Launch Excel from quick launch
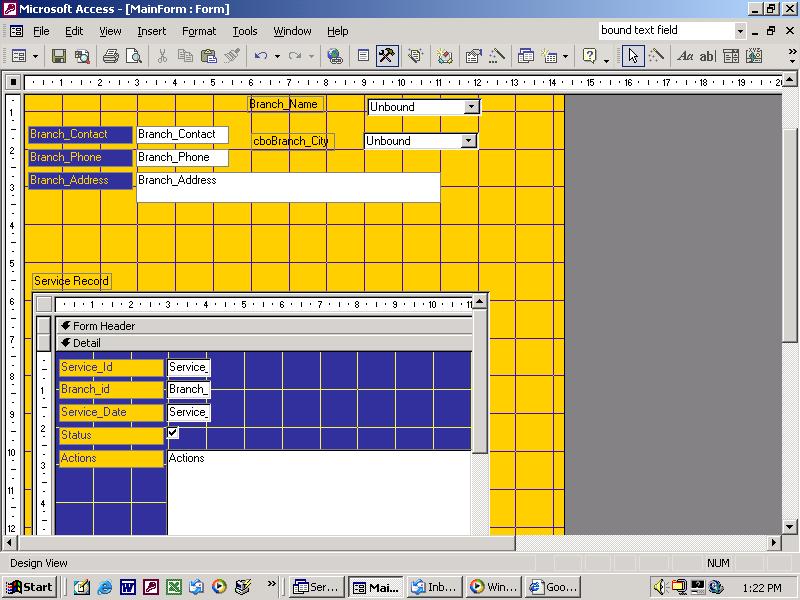The width and height of the screenshot is (800, 600). [173, 587]
